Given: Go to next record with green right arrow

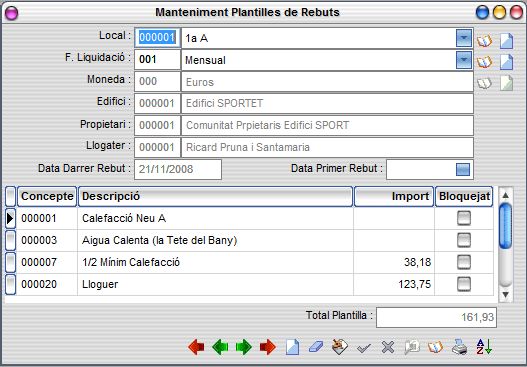Looking at the screenshot, I should 244,346.
